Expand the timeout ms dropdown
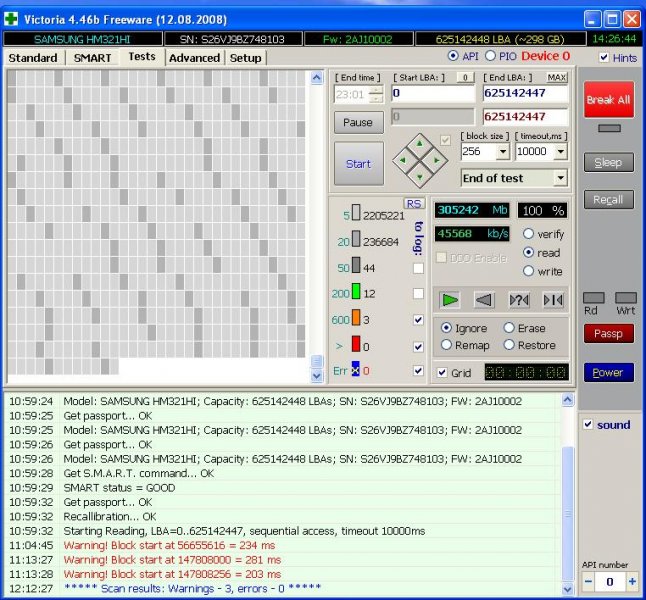This screenshot has width=646, height=600. [x=559, y=152]
